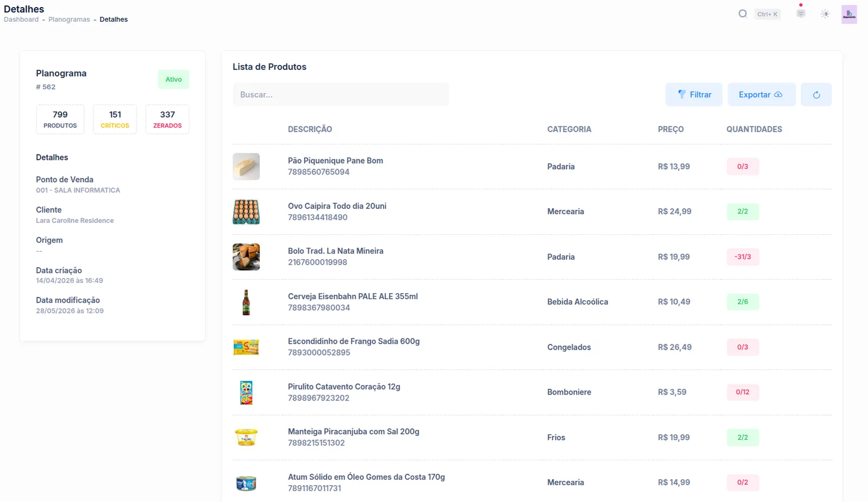This screenshot has height=502, width=868.
Task: Select the 151 Críticos stat card
Action: point(115,119)
